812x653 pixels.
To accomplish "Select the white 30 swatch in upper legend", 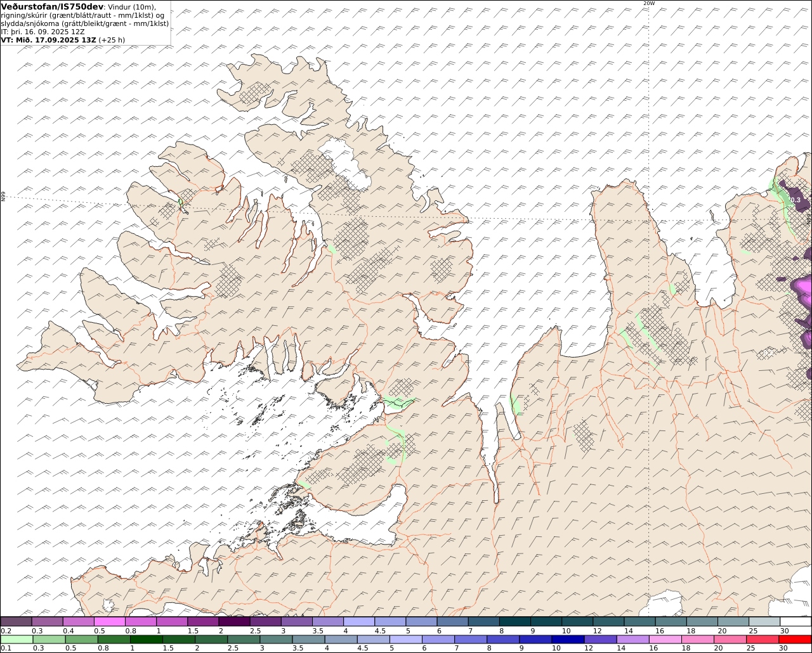I will tap(796, 621).
